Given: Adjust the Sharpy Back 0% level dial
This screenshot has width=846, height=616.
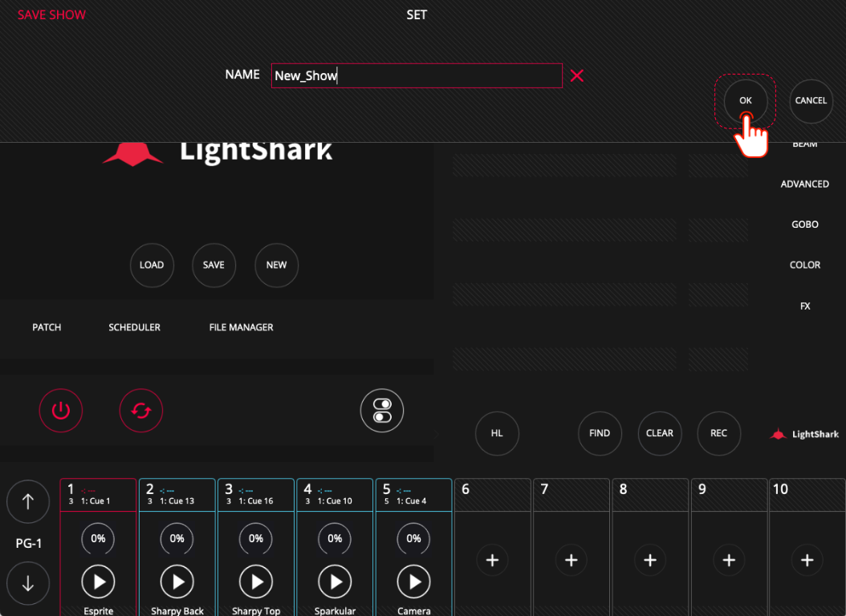Looking at the screenshot, I should tap(177, 538).
